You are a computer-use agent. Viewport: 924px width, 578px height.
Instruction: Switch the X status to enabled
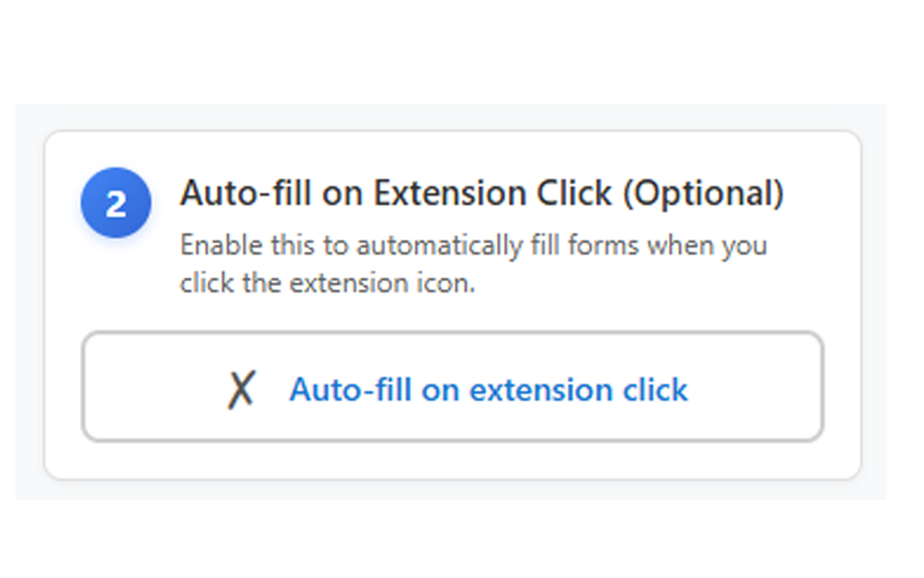[x=241, y=390]
